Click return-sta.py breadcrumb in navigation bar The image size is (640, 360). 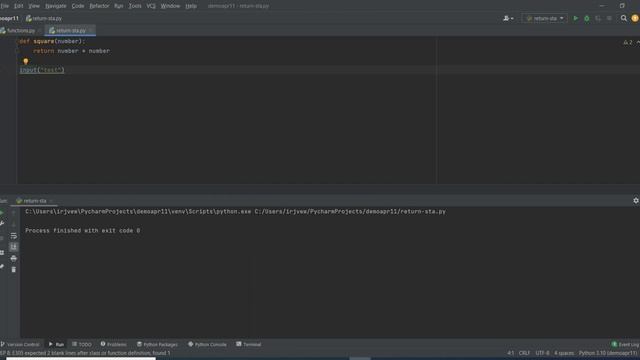[x=44, y=18]
